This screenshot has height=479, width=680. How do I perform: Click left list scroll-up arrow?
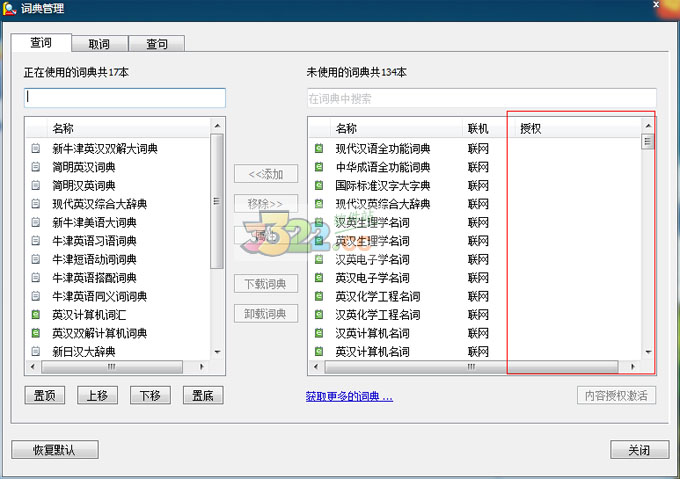click(217, 126)
